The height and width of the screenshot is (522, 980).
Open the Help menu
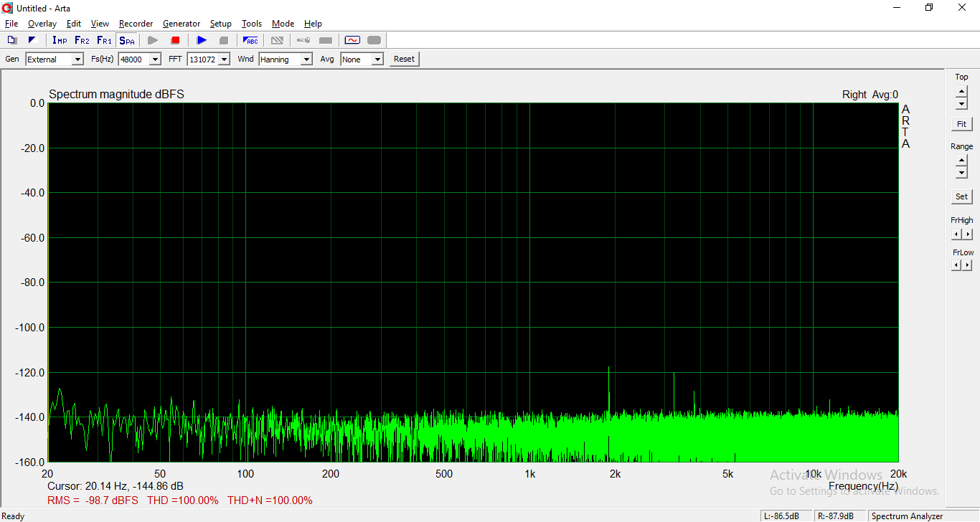click(313, 24)
